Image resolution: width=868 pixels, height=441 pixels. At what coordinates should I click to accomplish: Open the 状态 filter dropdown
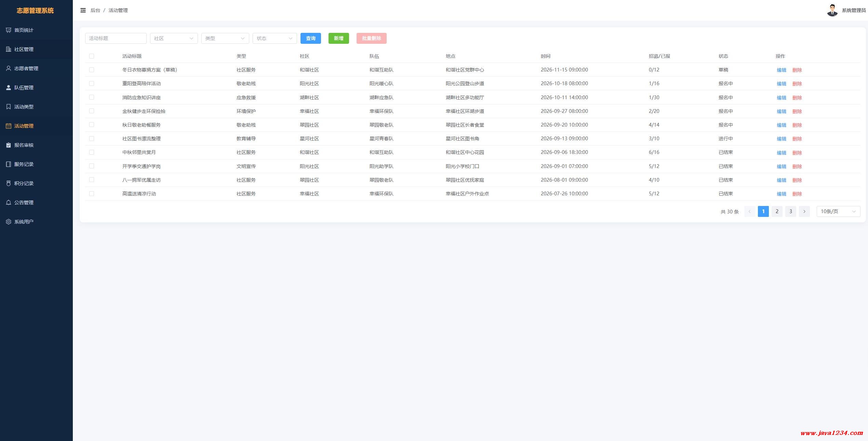pos(275,38)
